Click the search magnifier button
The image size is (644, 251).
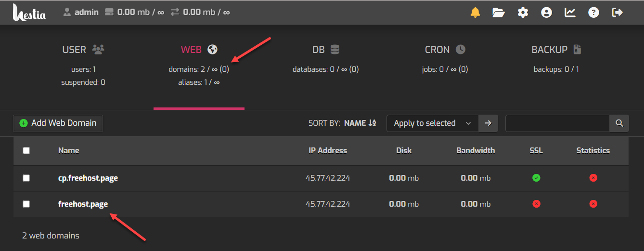[x=619, y=123]
